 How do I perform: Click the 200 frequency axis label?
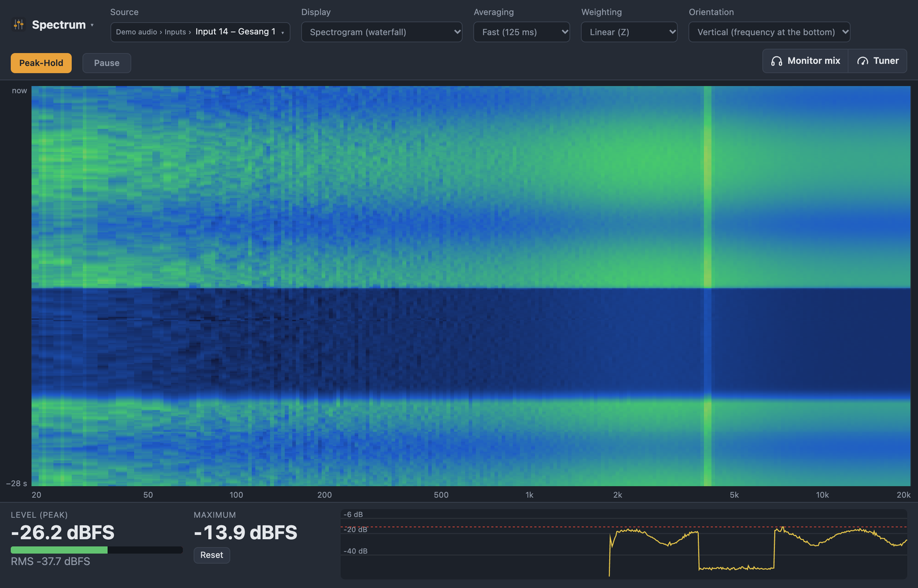point(325,495)
